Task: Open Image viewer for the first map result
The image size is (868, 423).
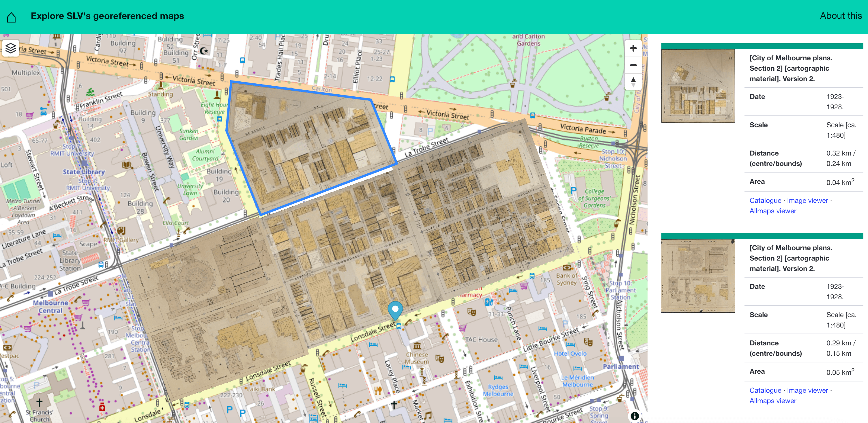Action: (807, 200)
